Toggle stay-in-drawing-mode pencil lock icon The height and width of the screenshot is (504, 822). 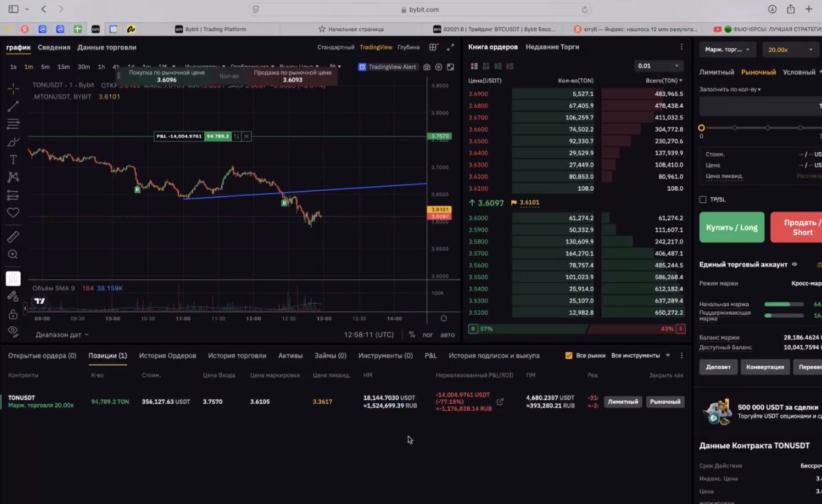coord(13,296)
